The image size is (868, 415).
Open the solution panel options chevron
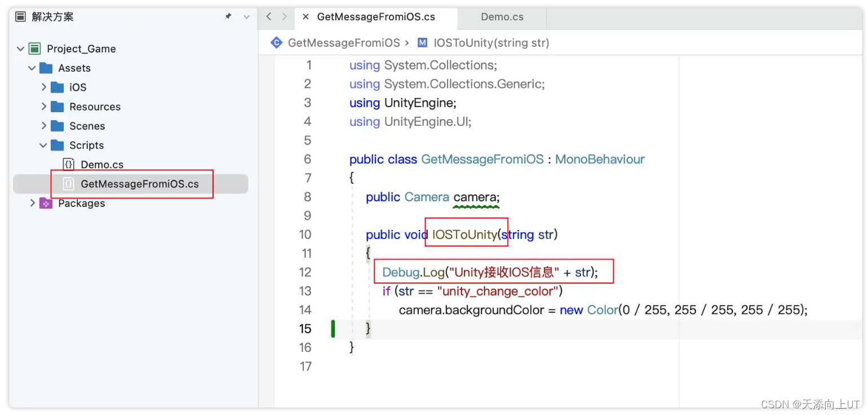(x=246, y=17)
